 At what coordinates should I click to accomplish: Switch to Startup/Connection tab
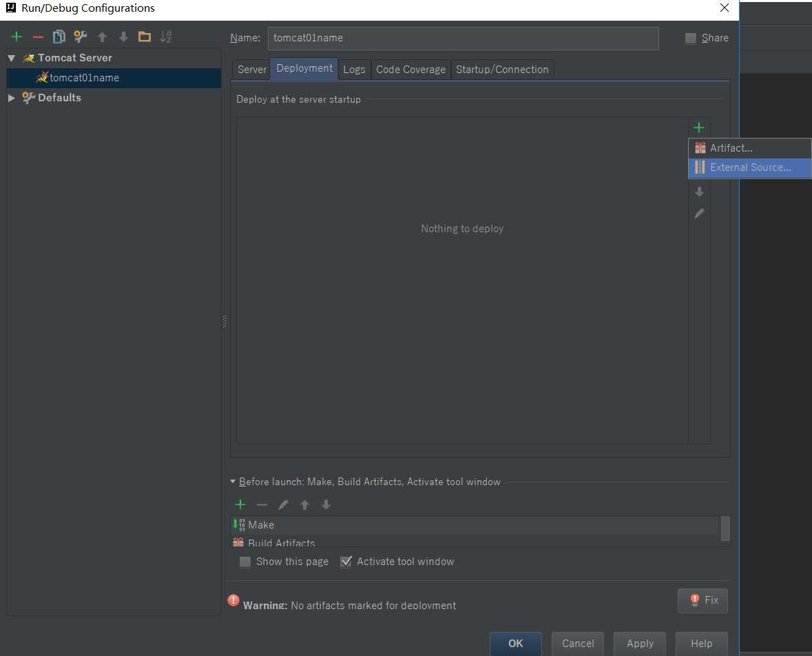click(x=502, y=70)
